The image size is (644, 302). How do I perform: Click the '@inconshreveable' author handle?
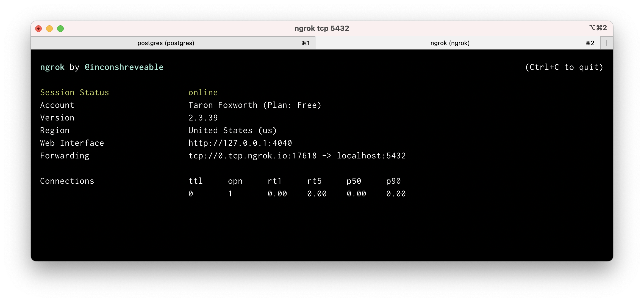click(x=124, y=67)
